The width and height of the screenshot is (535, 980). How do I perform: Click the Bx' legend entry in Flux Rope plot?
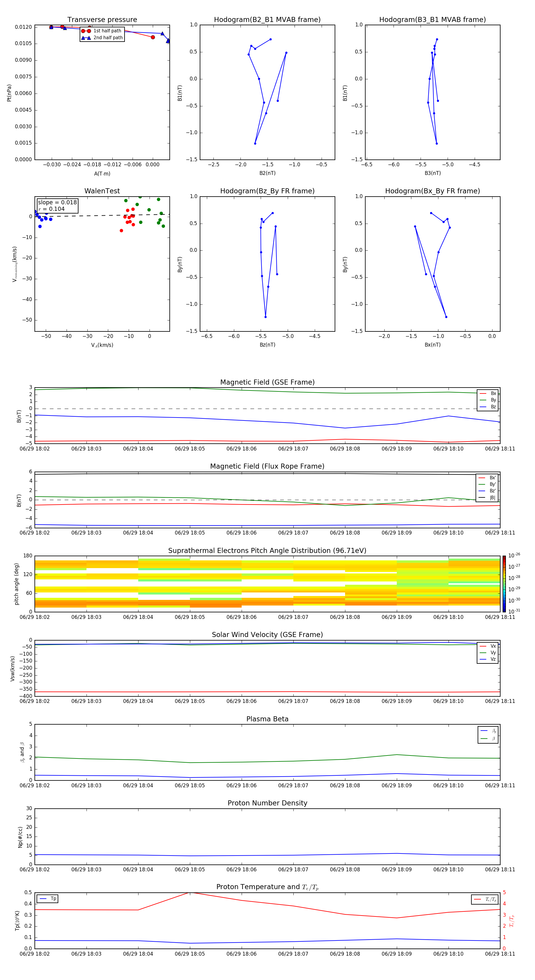pos(487,478)
